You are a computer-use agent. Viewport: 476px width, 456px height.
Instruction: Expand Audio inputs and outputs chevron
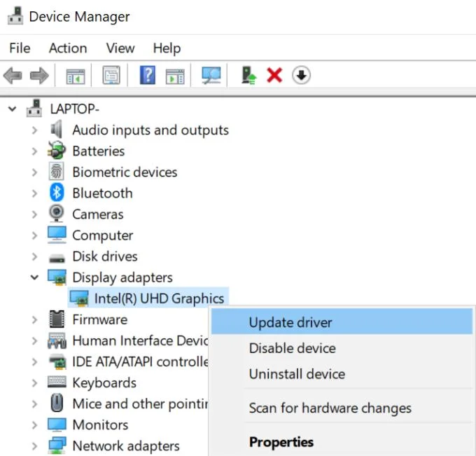(34, 130)
